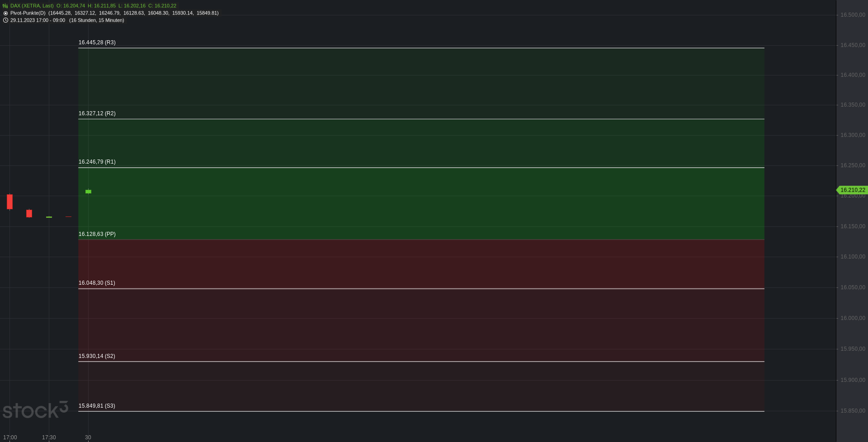Viewport: 868px width, 442px height.
Task: Select the Pivot-Punkte(D) indicator label
Action: point(28,13)
